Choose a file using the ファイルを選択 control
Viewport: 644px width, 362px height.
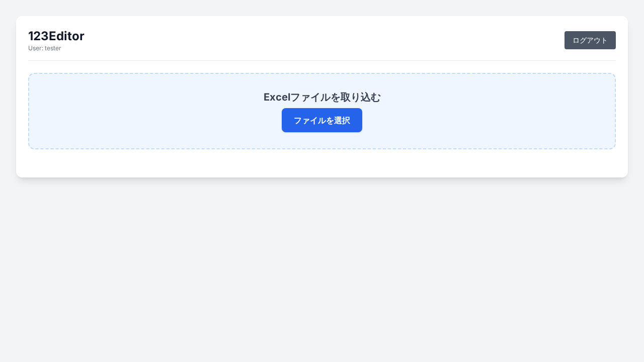(322, 120)
